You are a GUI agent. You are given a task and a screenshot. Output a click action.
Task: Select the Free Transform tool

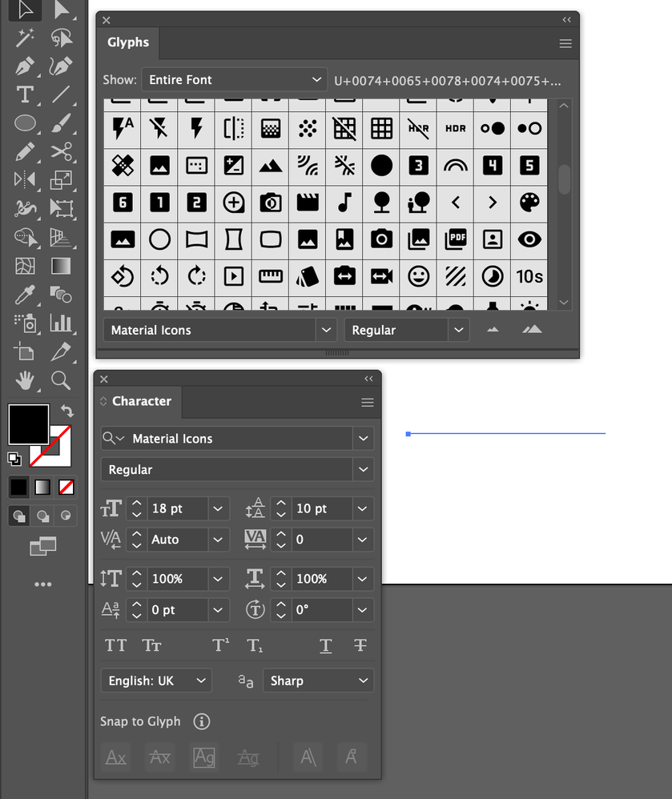tap(61, 208)
